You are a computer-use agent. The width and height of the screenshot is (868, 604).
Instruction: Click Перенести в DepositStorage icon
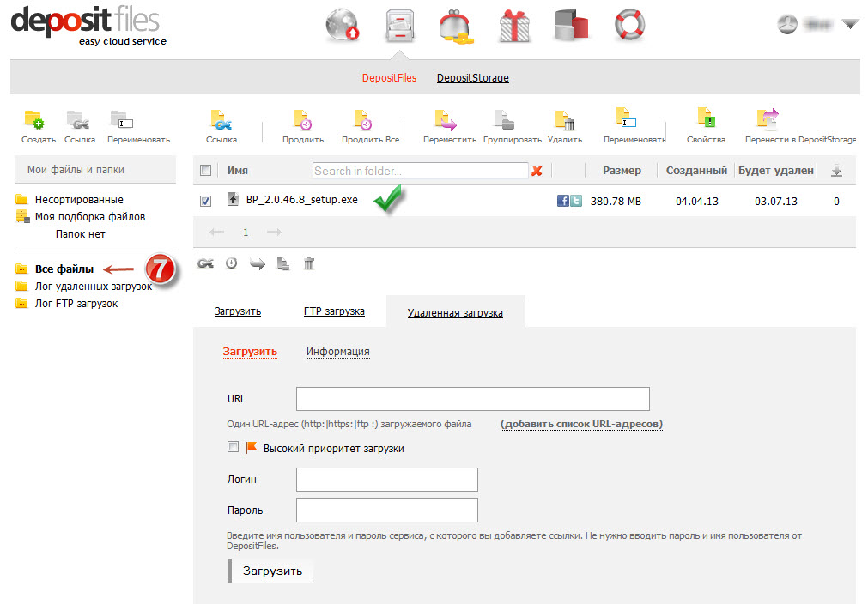tap(766, 121)
